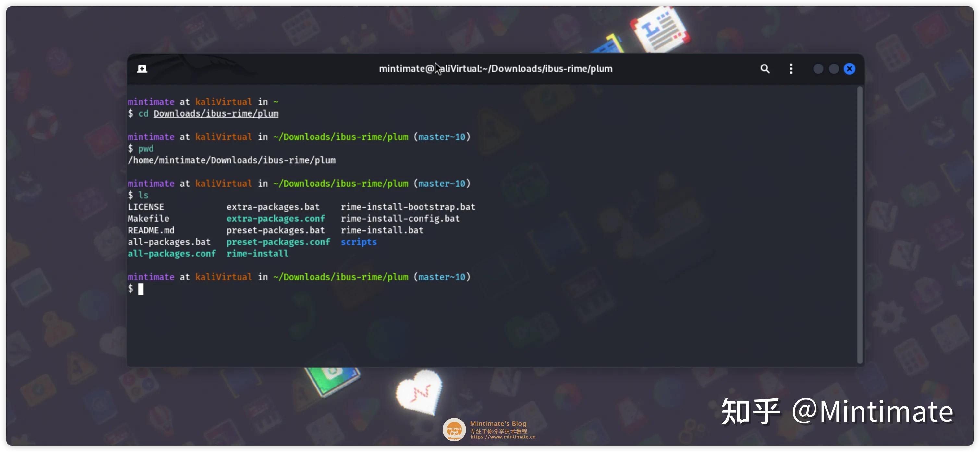The height and width of the screenshot is (452, 980).
Task: Click the terminal window title text
Action: click(x=495, y=69)
